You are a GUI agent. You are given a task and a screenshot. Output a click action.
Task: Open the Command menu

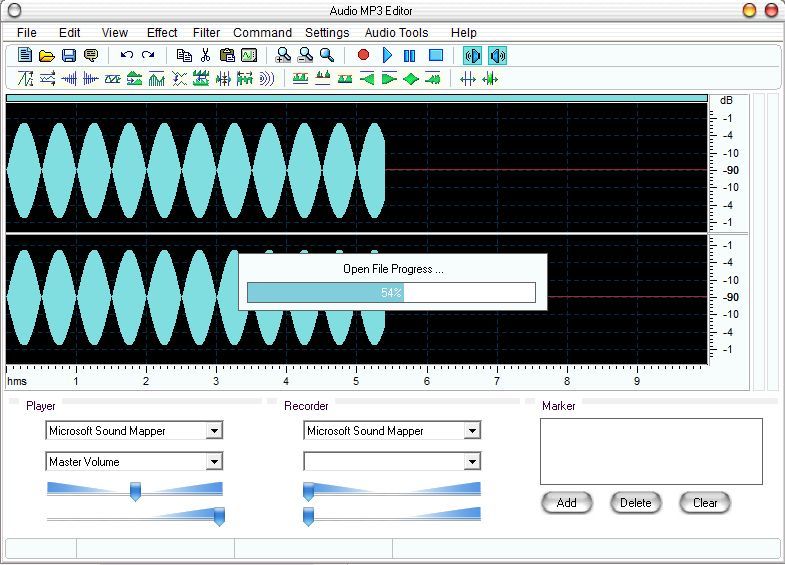262,33
